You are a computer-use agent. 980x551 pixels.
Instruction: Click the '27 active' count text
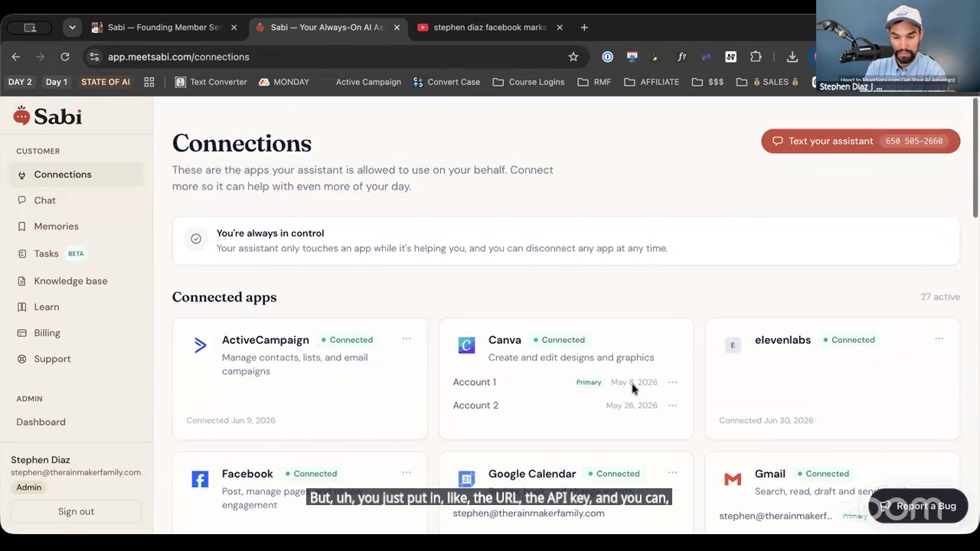tap(940, 297)
